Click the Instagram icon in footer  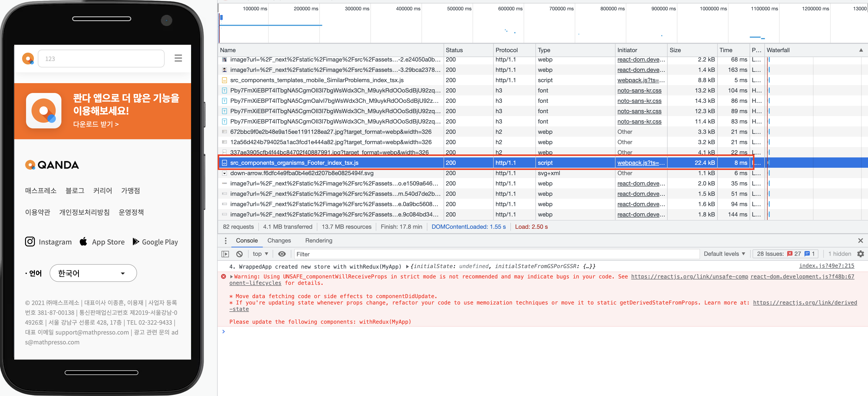(30, 242)
